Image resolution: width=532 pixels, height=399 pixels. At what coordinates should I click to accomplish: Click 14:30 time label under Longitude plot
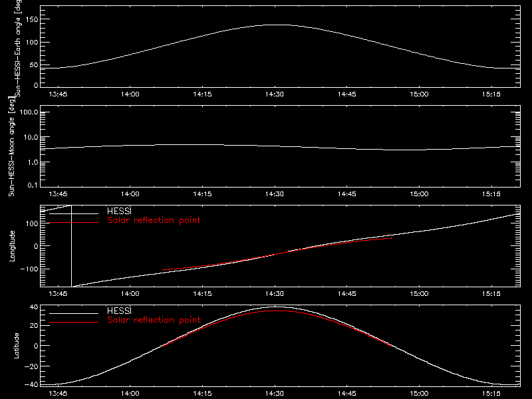tap(275, 294)
